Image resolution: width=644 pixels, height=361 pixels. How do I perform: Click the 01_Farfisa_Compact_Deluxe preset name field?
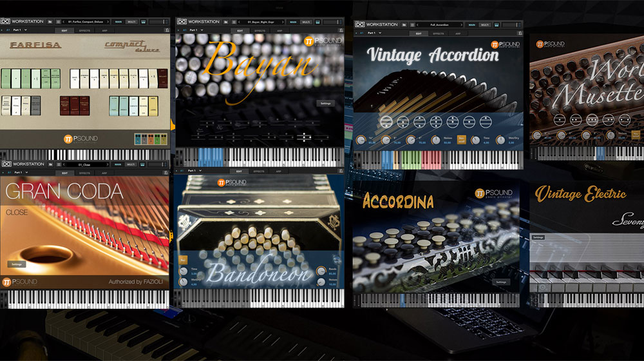point(86,22)
